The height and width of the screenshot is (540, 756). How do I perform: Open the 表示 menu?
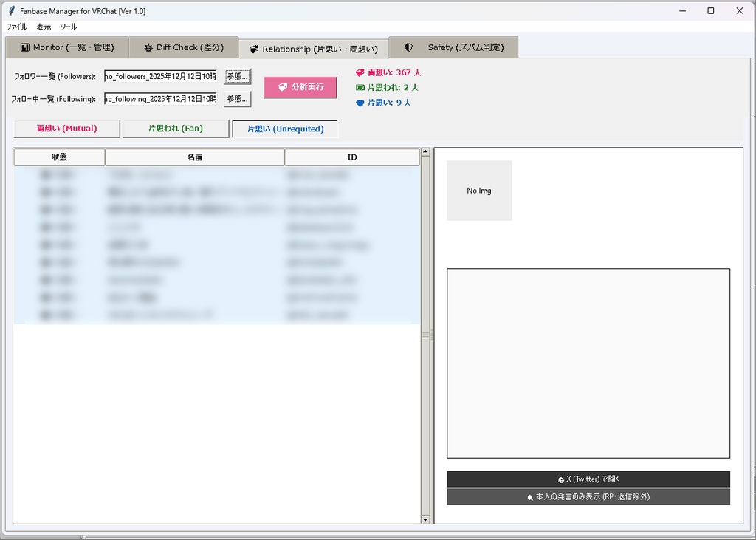44,27
